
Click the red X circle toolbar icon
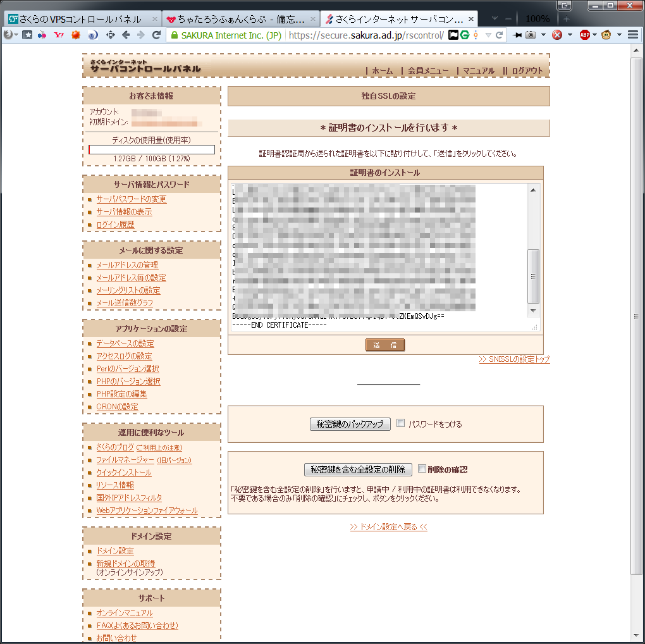click(x=557, y=35)
